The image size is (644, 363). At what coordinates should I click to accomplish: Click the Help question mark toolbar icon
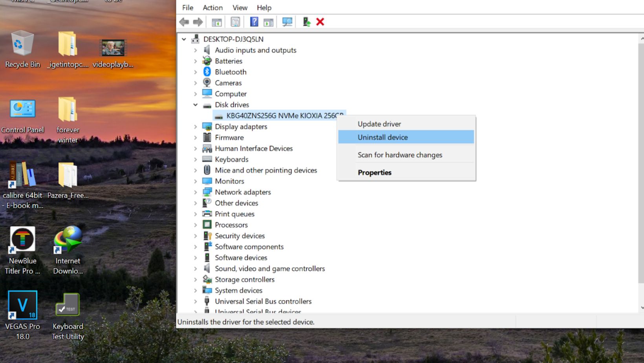pos(254,22)
